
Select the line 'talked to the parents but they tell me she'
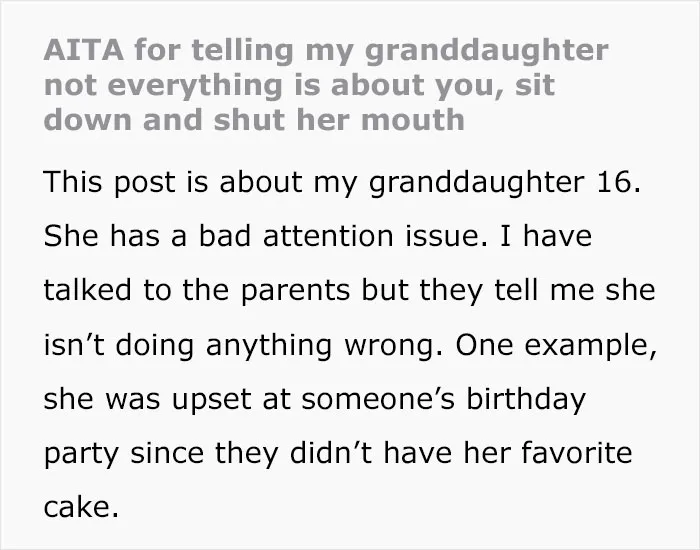349,290
